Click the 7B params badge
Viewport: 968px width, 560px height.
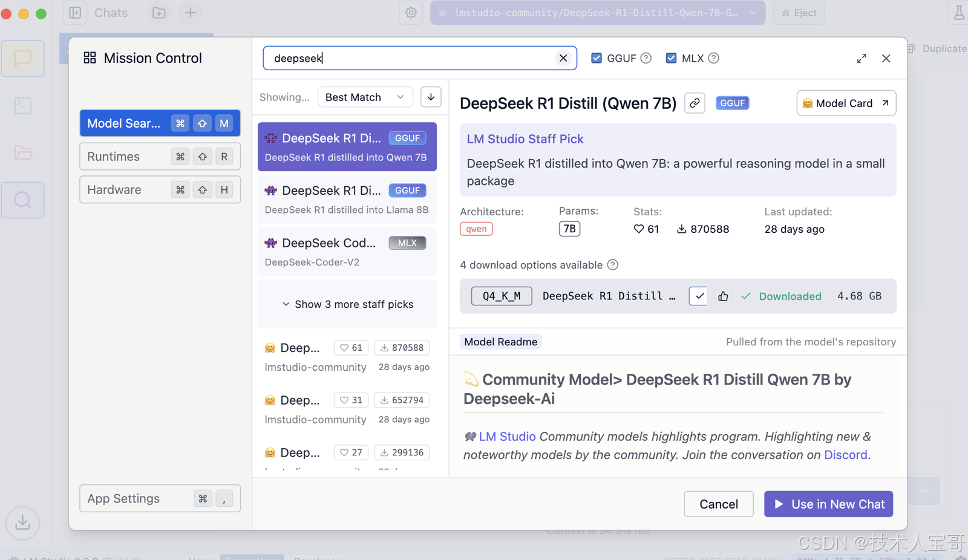(x=569, y=229)
